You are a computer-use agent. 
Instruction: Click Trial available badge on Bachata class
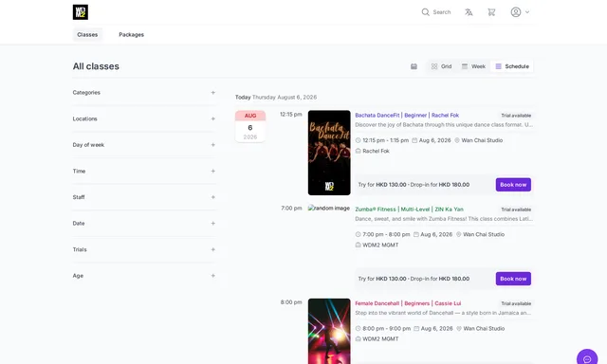point(516,116)
